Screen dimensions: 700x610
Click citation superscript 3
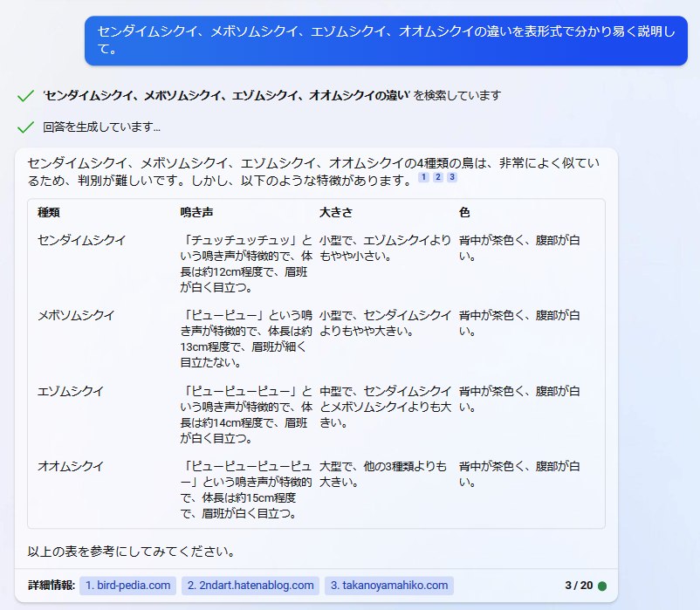click(x=452, y=177)
